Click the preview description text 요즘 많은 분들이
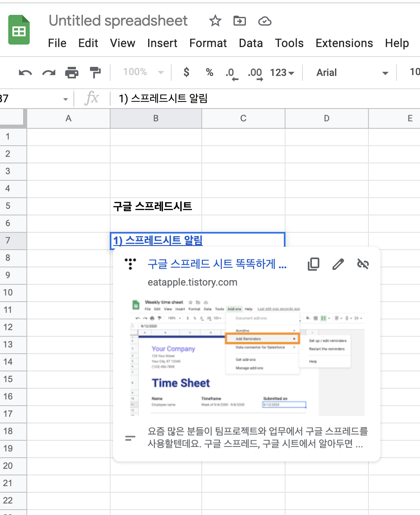 point(257,437)
